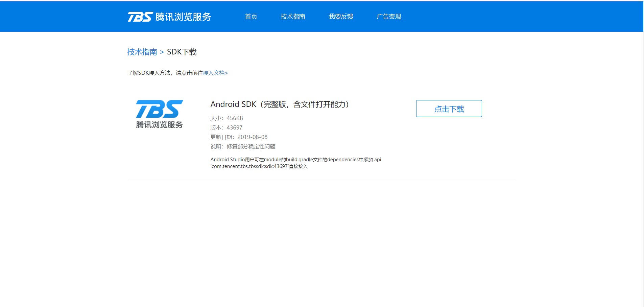Click the gradle dependency code snippet

tap(295, 163)
